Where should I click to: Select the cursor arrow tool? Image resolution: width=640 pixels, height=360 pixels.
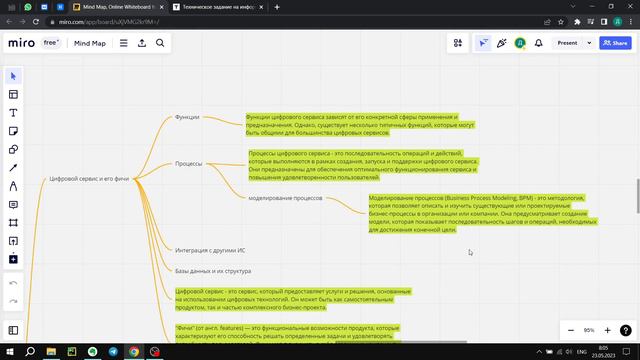coord(13,76)
